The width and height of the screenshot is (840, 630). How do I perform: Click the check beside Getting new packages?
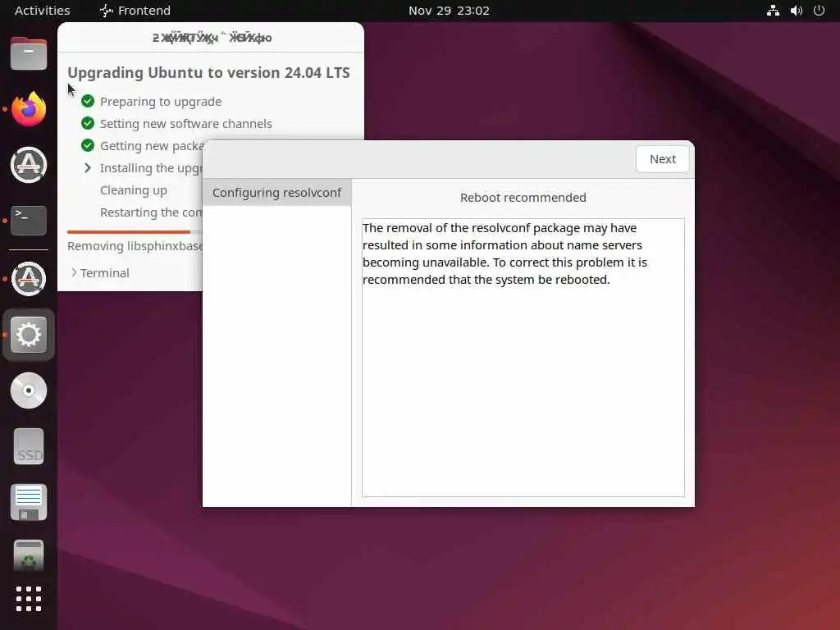[x=88, y=145]
